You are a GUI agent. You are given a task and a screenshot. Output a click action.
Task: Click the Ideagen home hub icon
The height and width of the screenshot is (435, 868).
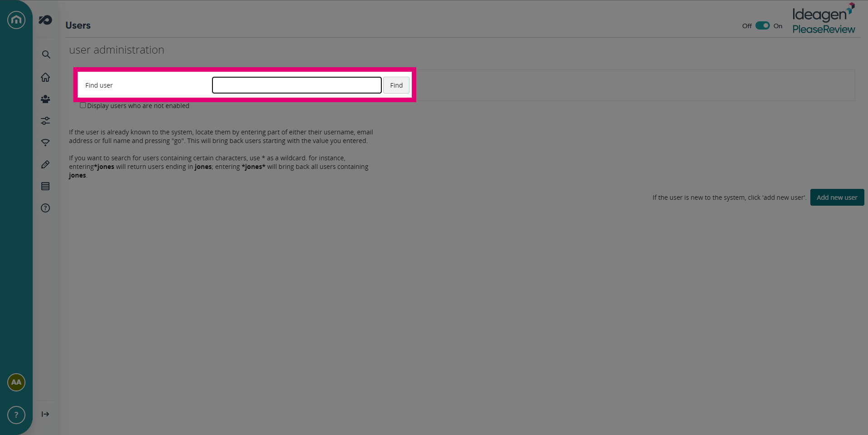click(16, 20)
